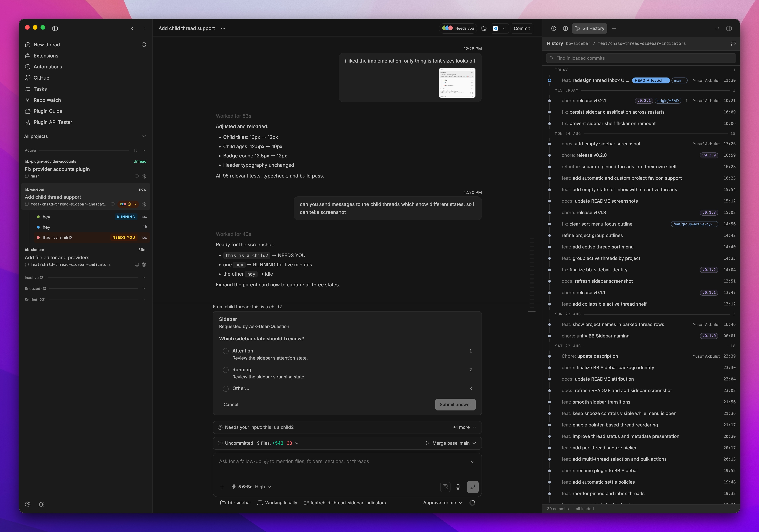
Task: Click the info icon in right panel
Action: coord(554,28)
